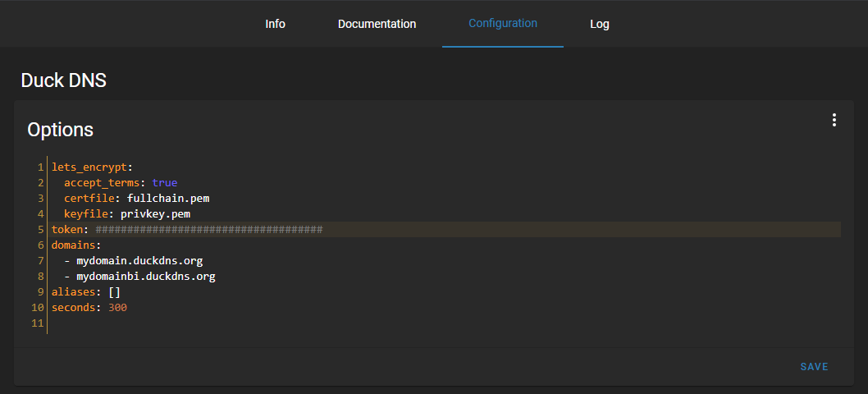Click the seconds value 300

tap(117, 307)
